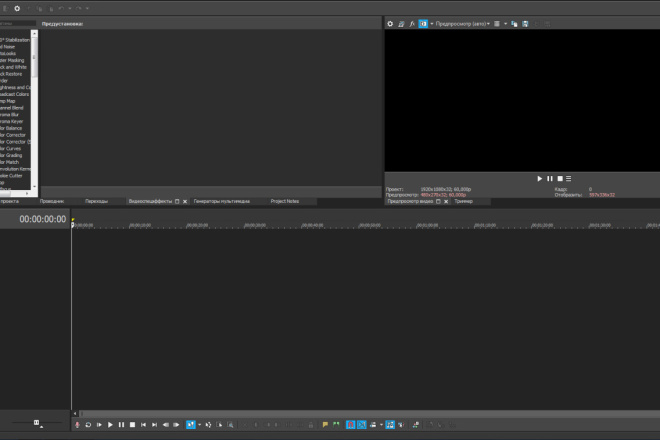Expand the edit tool dropdown arrow
Screen dimensions: 660x440
click(200, 425)
